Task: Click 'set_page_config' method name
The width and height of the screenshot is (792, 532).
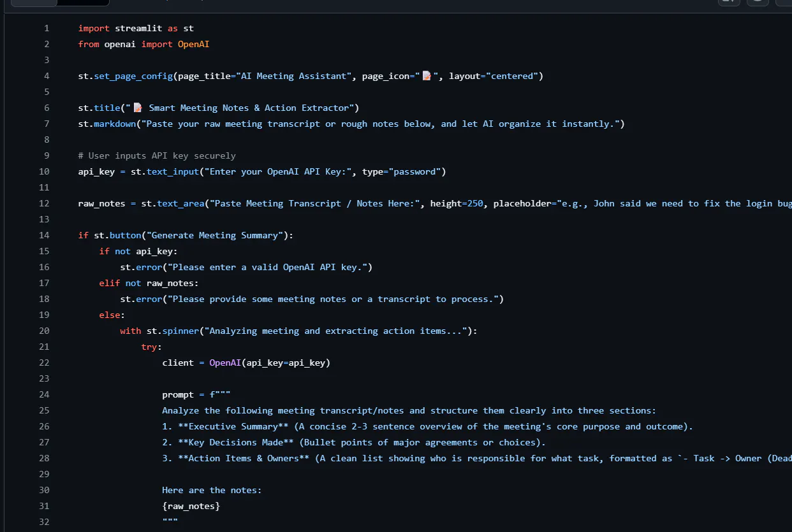Action: click(x=133, y=76)
